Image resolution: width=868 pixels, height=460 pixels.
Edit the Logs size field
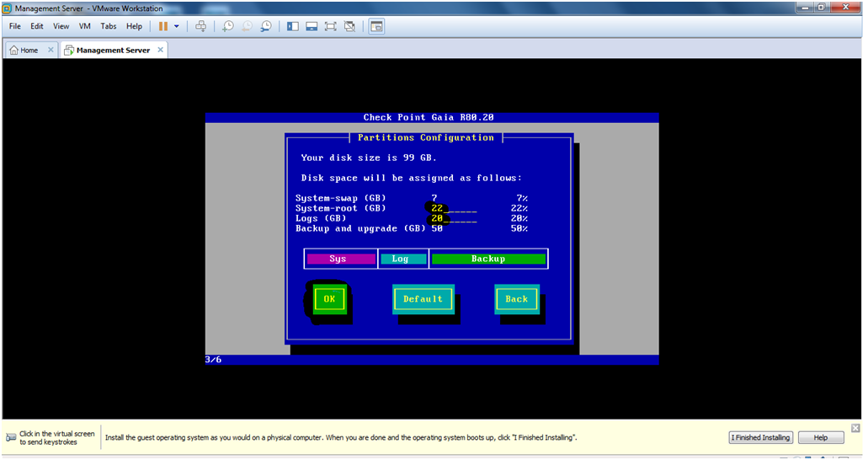click(x=454, y=218)
